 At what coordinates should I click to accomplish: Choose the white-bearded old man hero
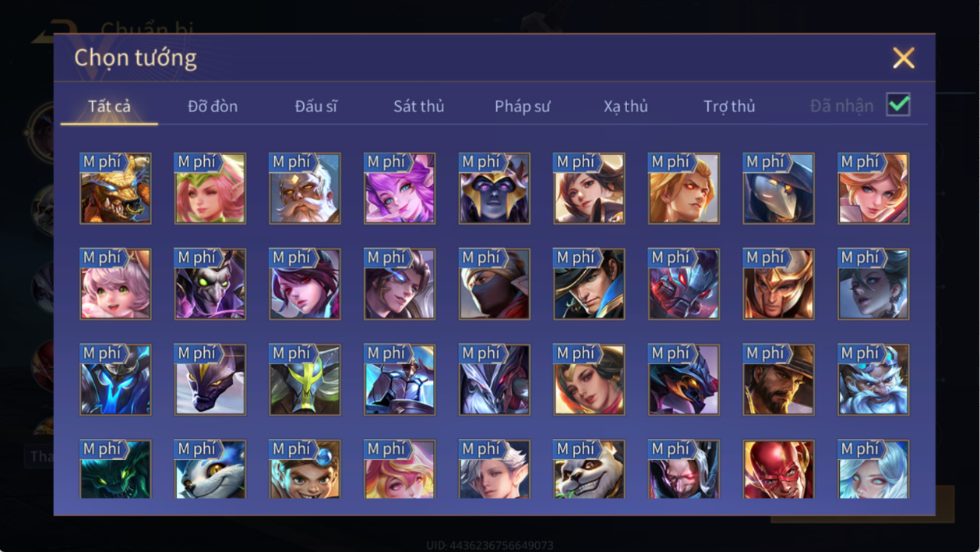point(305,189)
